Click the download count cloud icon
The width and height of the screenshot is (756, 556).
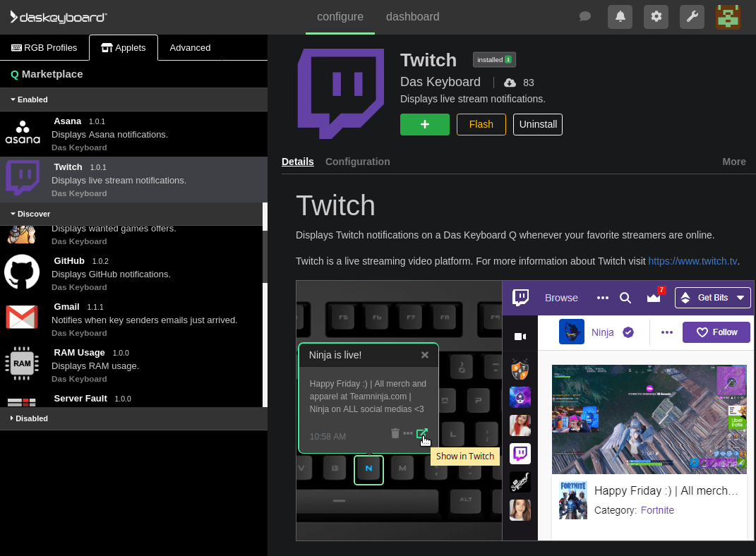pyautogui.click(x=510, y=83)
